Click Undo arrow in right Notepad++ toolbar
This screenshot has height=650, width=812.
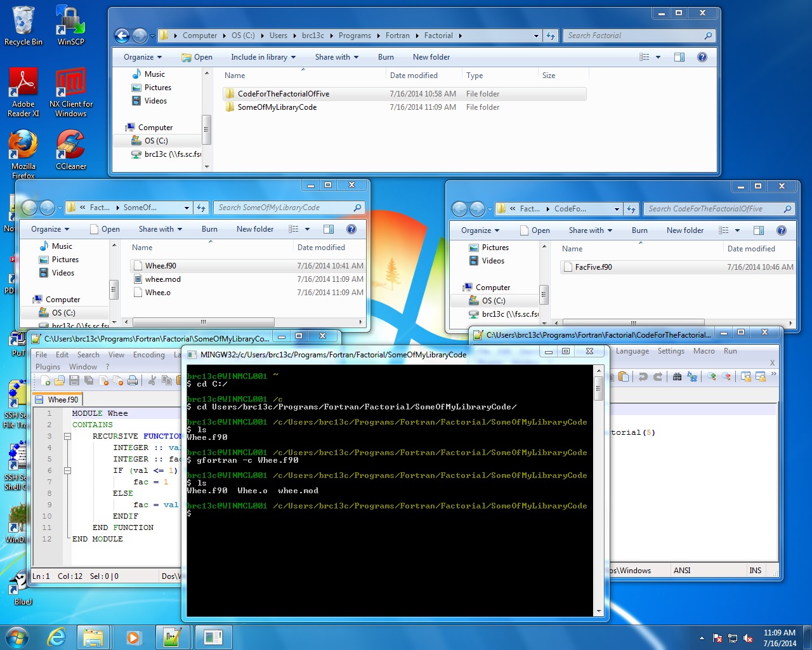tap(643, 376)
